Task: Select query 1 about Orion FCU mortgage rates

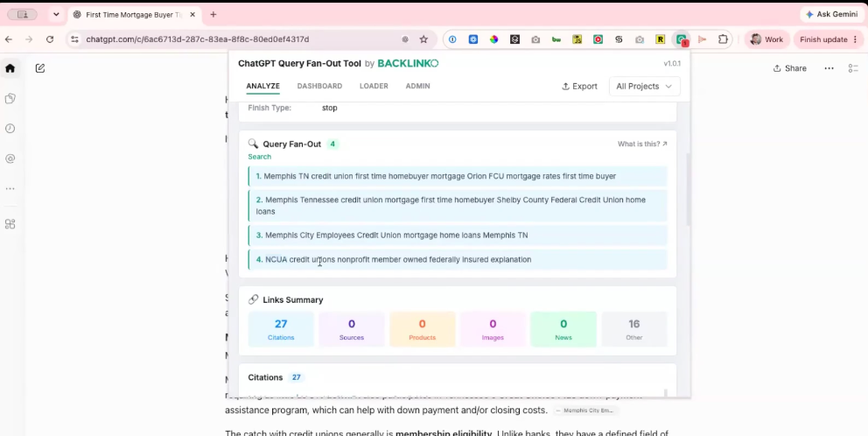Action: pyautogui.click(x=458, y=176)
